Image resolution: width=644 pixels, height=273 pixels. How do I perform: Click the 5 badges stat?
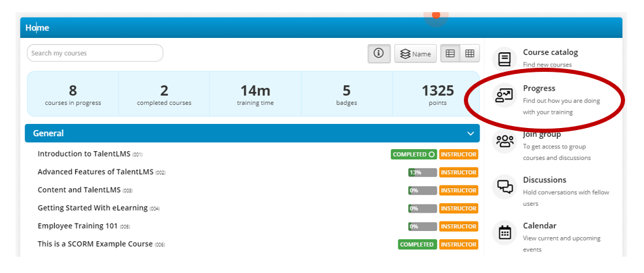(347, 95)
